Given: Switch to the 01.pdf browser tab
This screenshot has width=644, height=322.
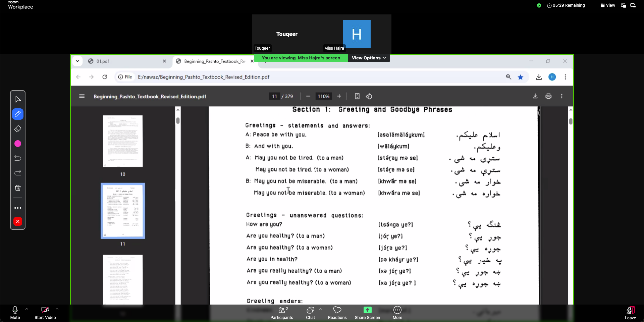Looking at the screenshot, I should tap(127, 61).
